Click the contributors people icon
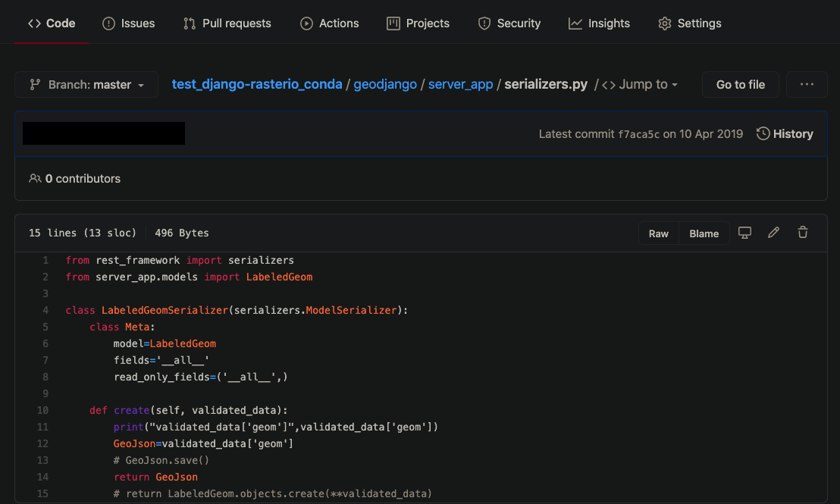Image resolution: width=840 pixels, height=504 pixels. (x=35, y=179)
